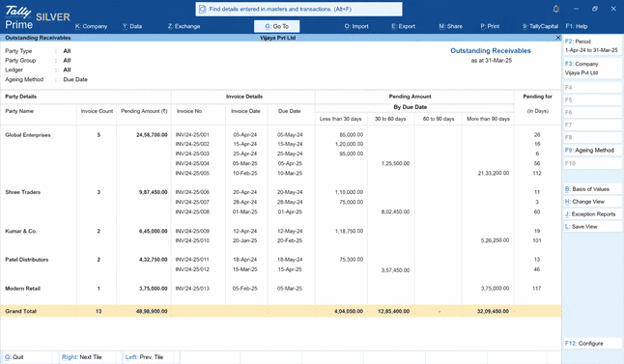Click the Invoice Count column header

point(97,111)
